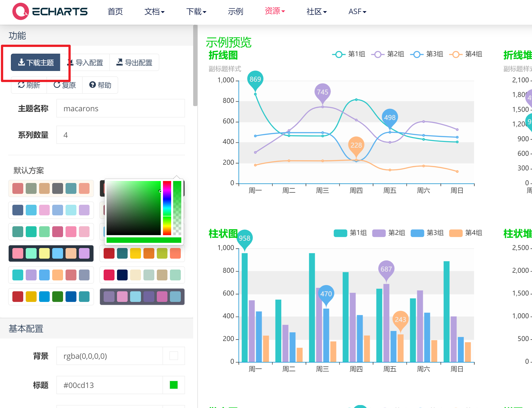Click the 复原 (restore) icon button
532x408 pixels.
[57, 85]
